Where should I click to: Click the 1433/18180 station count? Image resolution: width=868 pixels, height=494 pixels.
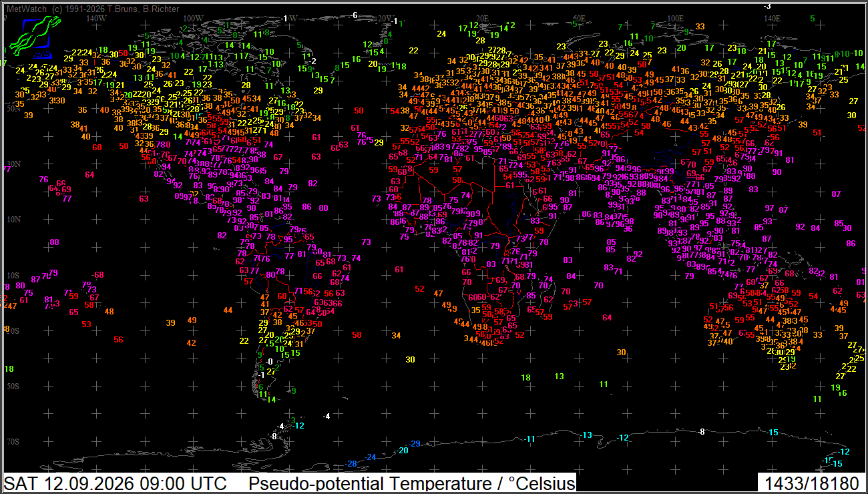pyautogui.click(x=812, y=483)
